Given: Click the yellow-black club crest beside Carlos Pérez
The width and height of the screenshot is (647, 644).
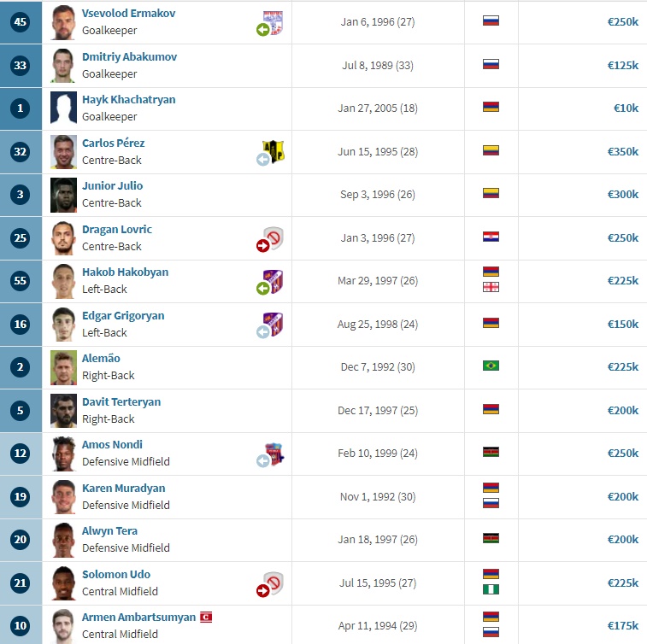Looking at the screenshot, I should tap(274, 150).
